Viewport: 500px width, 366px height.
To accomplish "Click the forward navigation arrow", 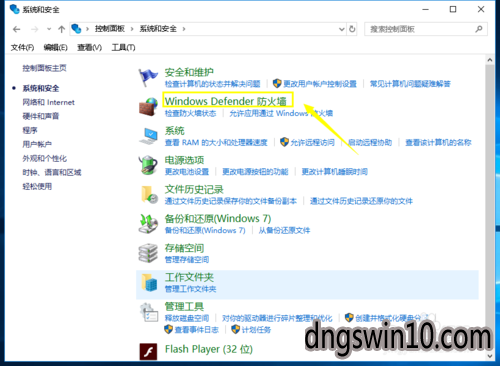I will pos(34,29).
